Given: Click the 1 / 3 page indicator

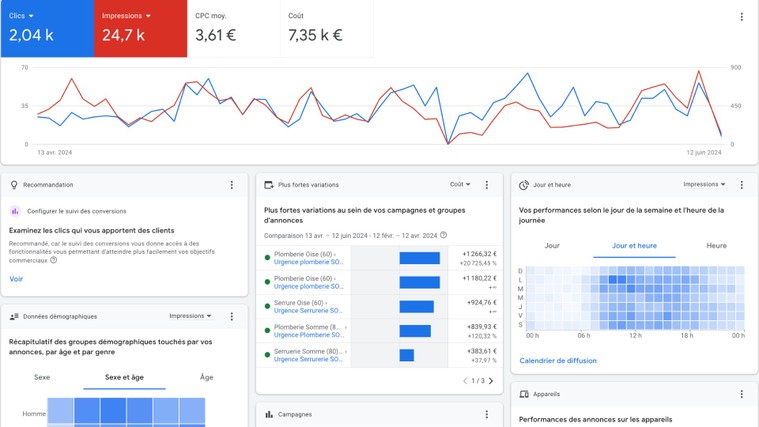Looking at the screenshot, I should (x=478, y=381).
